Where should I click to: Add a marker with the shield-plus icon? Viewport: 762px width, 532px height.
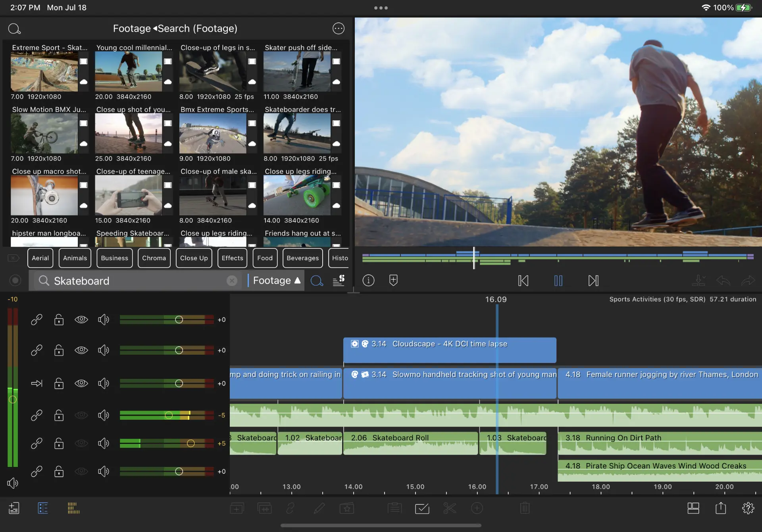click(x=393, y=280)
